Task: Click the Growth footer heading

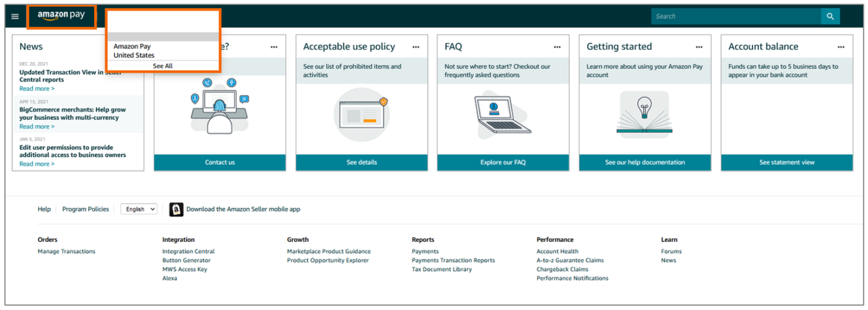Action: tap(298, 240)
